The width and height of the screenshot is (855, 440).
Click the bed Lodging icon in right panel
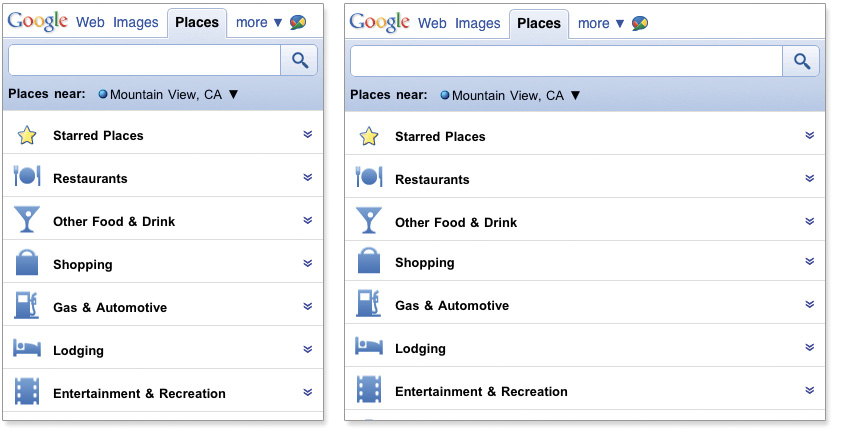(369, 346)
